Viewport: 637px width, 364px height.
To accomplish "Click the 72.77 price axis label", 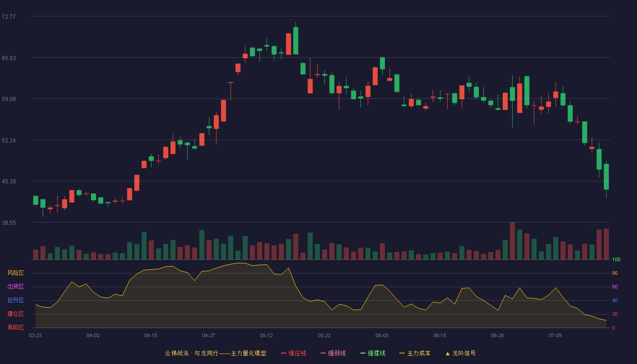I will [x=9, y=16].
